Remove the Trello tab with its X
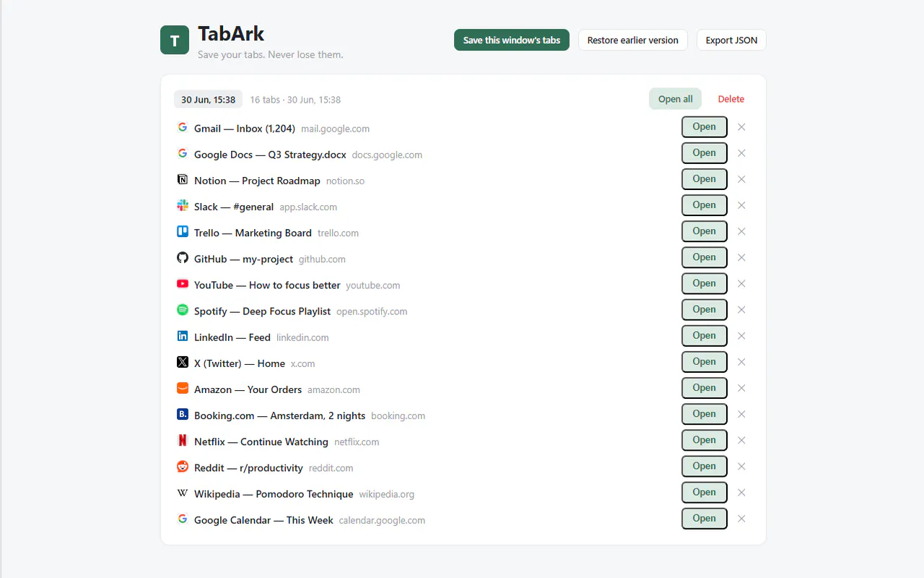 741,231
